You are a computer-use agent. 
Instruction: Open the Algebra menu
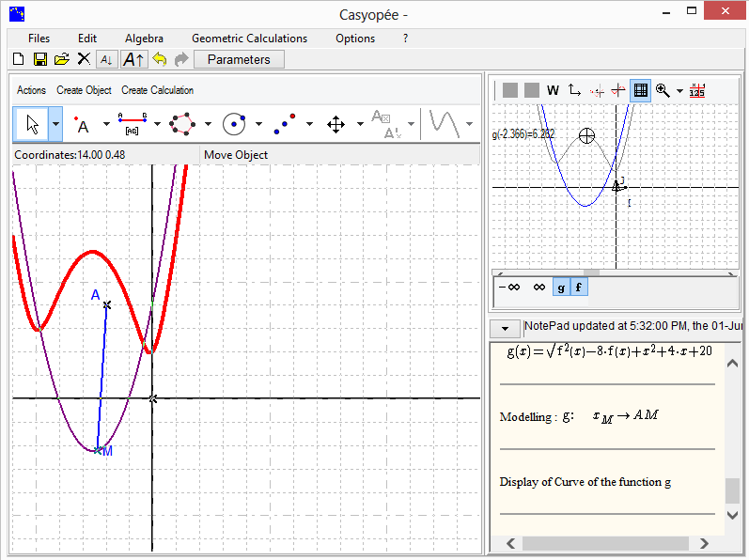pyautogui.click(x=144, y=39)
